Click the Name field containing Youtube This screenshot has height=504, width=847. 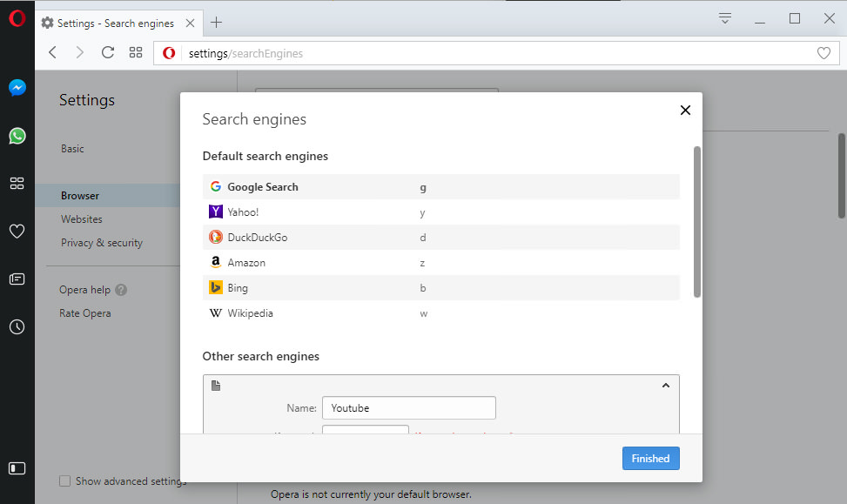point(409,408)
